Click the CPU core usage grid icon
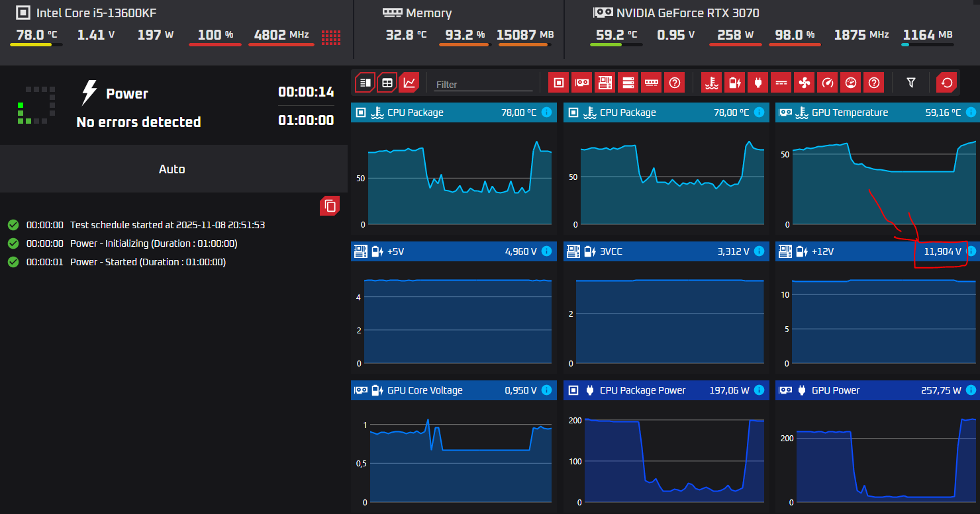This screenshot has width=980, height=514. point(331,37)
